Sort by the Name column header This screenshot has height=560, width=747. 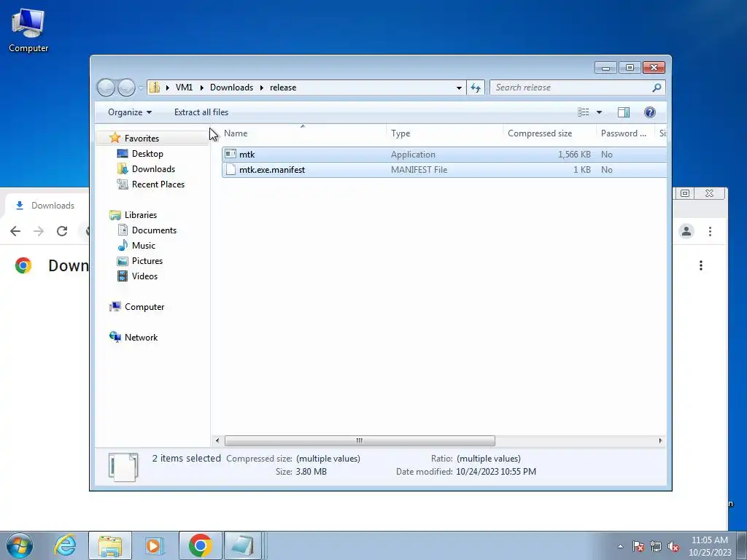(304, 133)
